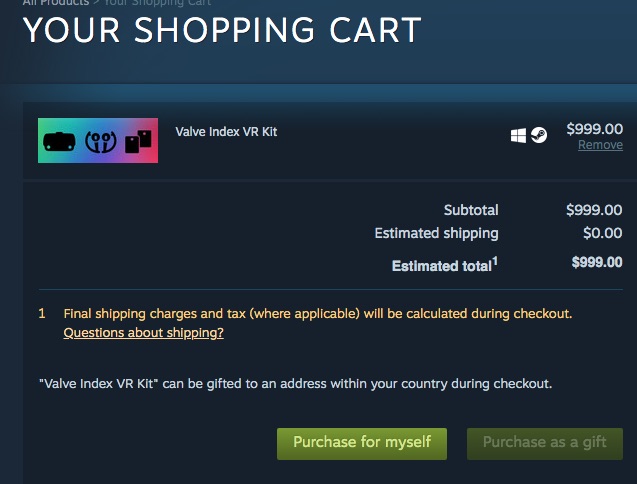Open the Questions about shipping link
Screen dimensions: 637x484
point(143,333)
